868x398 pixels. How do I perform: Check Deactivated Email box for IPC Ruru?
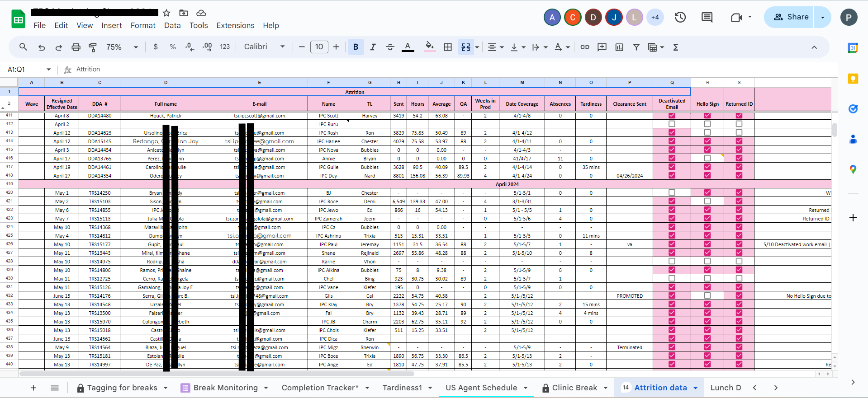[x=672, y=124]
